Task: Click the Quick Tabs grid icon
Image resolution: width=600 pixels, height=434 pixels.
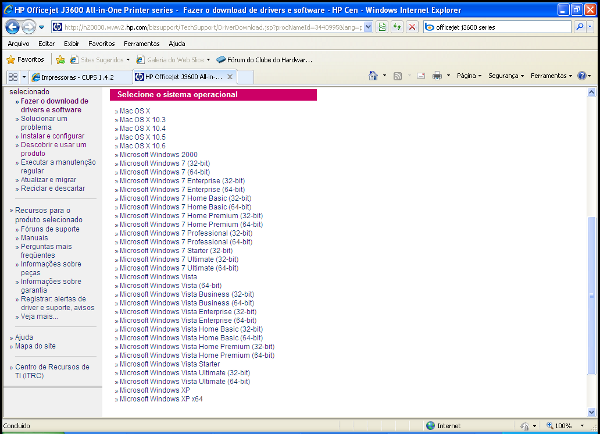Action: tap(13, 77)
